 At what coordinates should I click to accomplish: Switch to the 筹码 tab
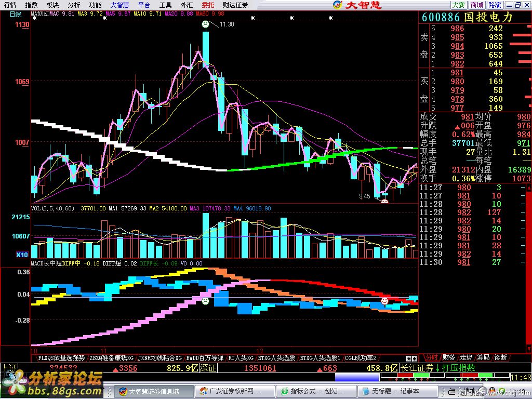coord(483,357)
